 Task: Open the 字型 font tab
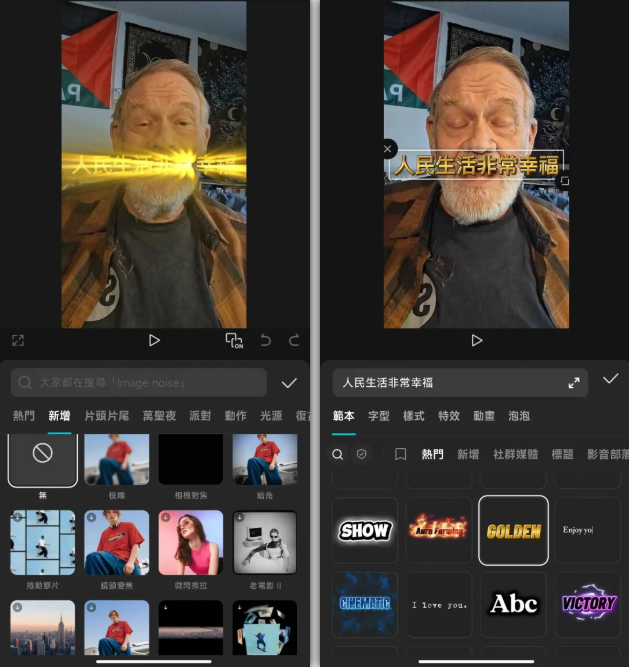tap(379, 416)
